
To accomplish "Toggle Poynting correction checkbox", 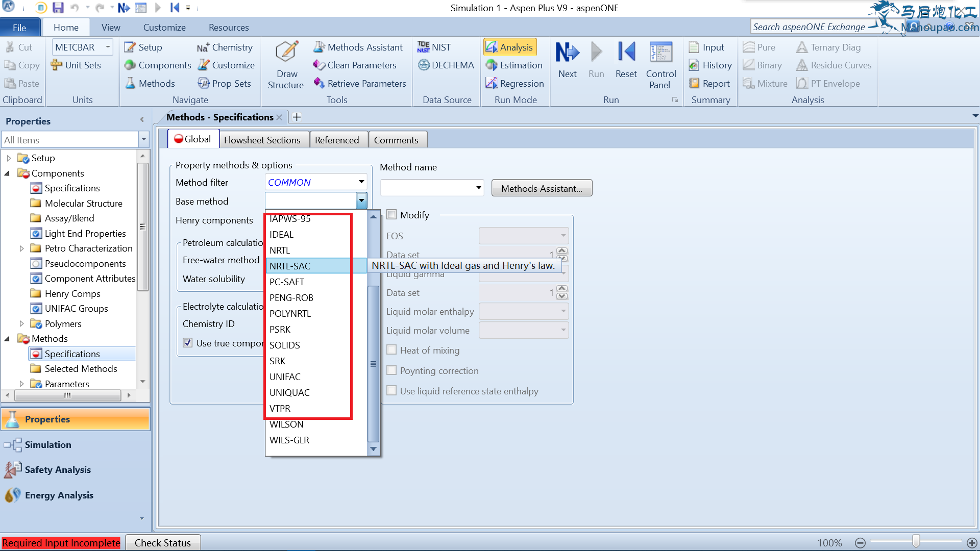I will tap(391, 370).
